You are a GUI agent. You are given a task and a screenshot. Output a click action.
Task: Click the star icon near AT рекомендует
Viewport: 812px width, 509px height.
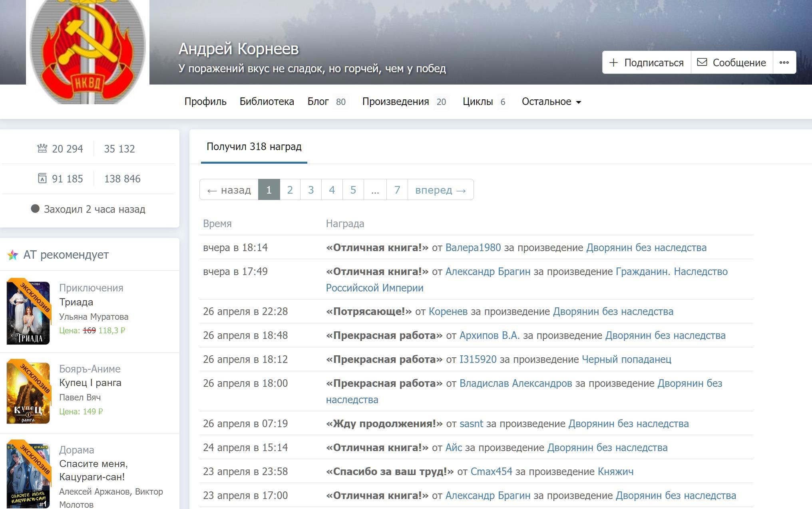click(x=13, y=255)
